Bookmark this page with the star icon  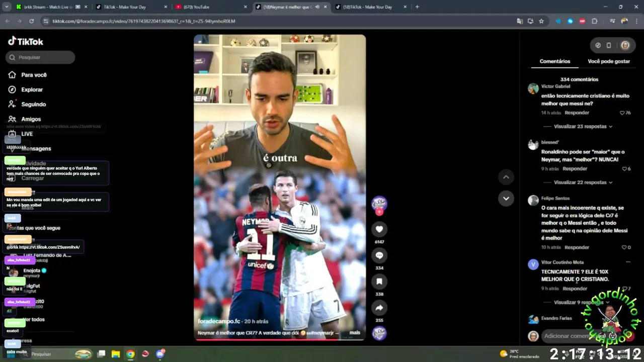coord(541,21)
